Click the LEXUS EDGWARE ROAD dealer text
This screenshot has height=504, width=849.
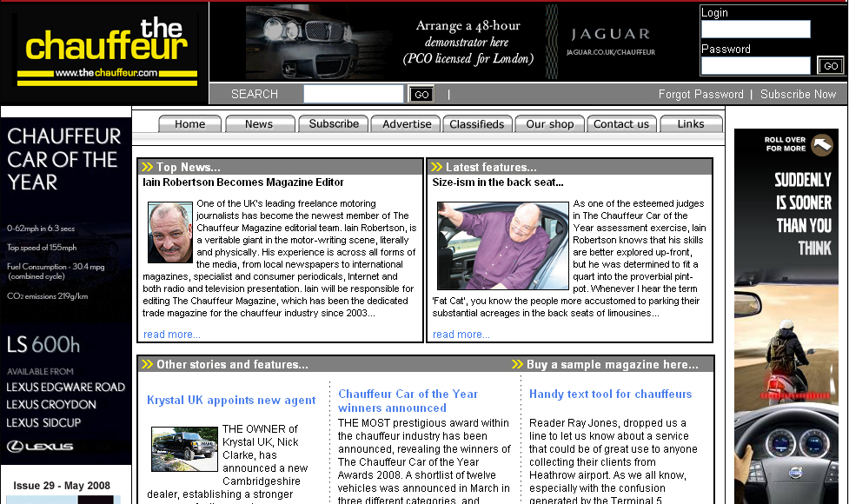coord(65,387)
